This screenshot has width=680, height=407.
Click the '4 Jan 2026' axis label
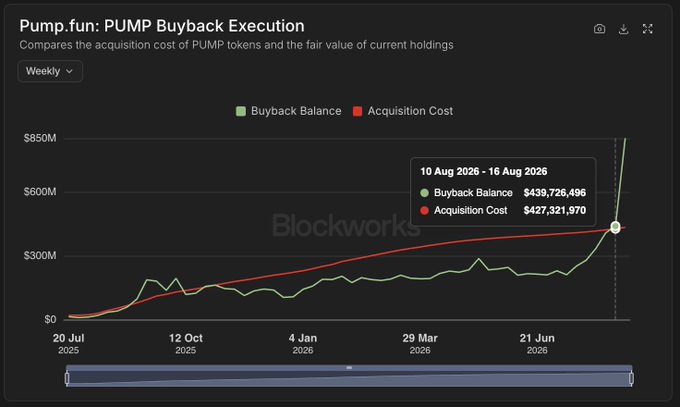coord(303,344)
